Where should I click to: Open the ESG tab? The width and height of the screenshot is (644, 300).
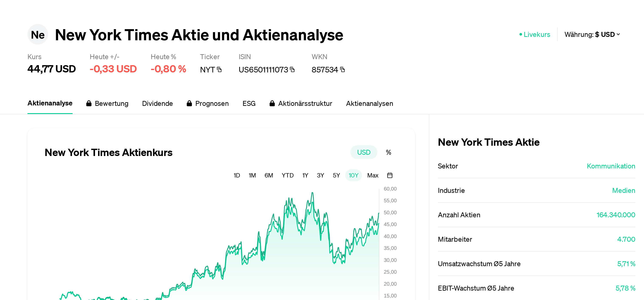tap(249, 103)
